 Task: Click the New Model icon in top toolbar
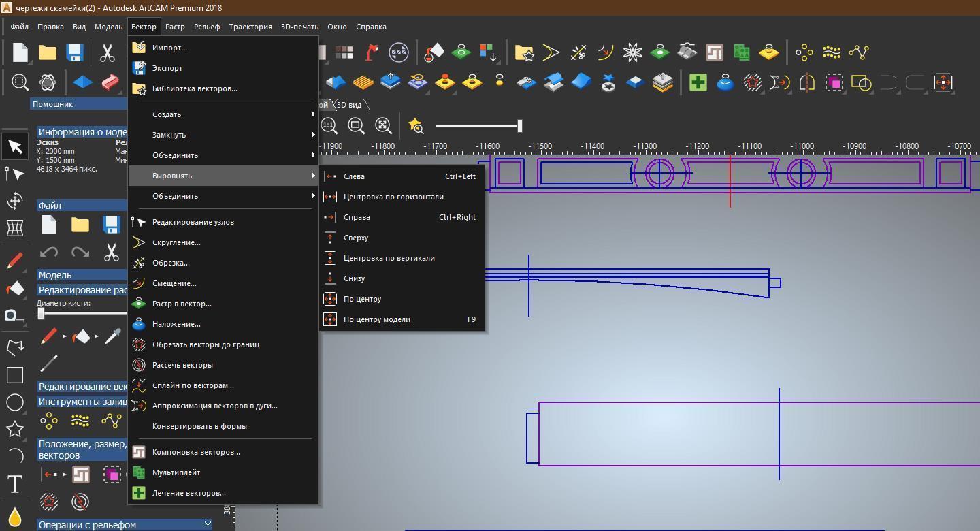click(20, 52)
